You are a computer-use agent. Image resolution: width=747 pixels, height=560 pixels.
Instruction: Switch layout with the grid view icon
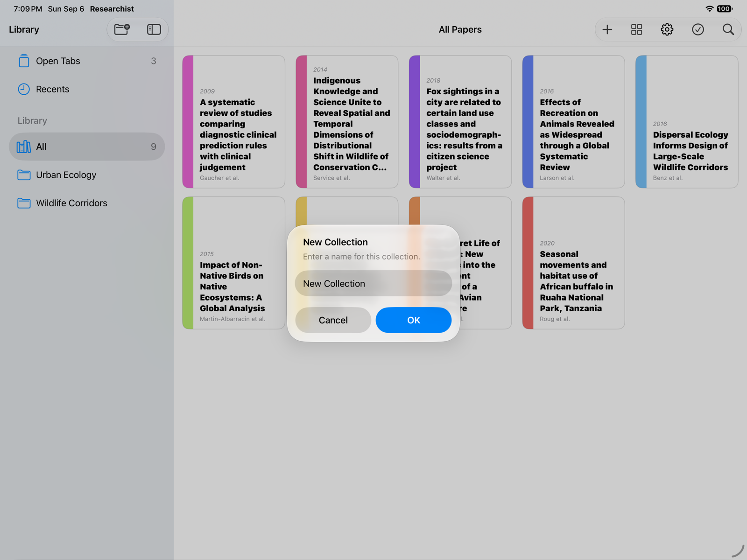point(636,29)
